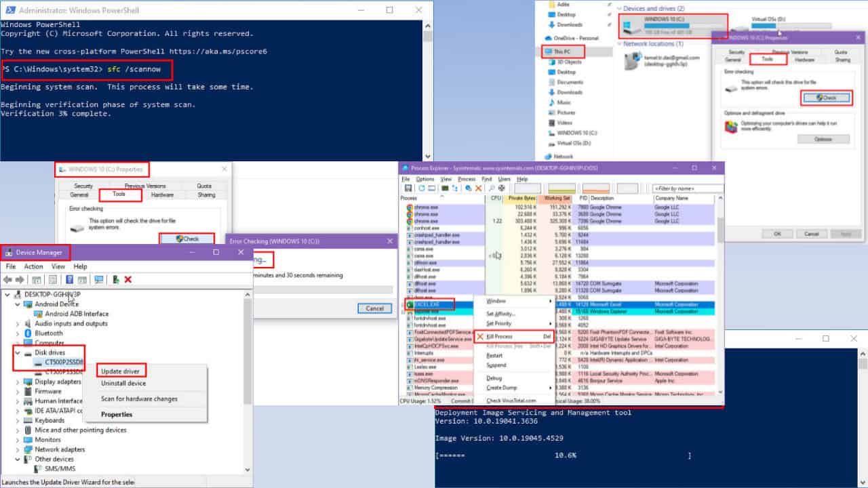
Task: Switch to Quota tab in right Properties dialog
Action: point(841,52)
